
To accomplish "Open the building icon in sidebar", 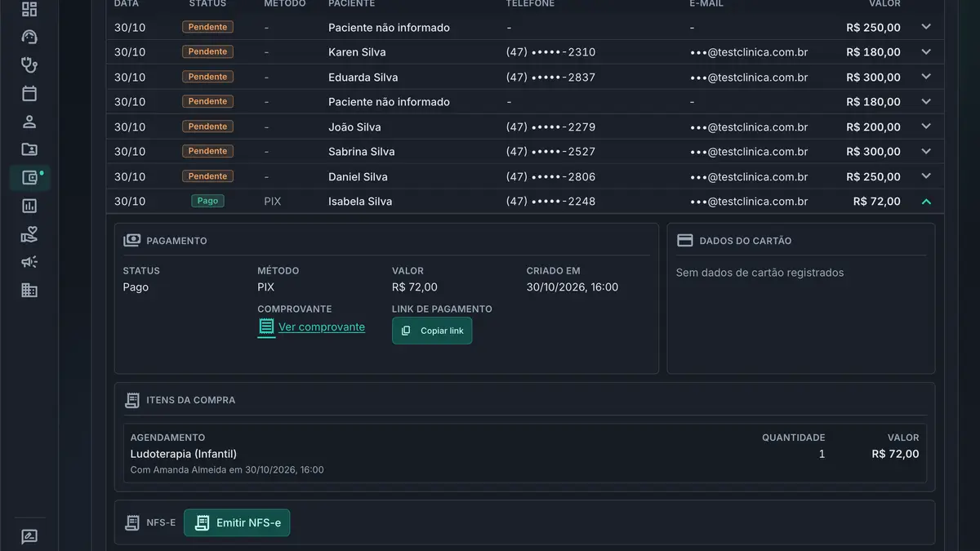I will click(29, 290).
